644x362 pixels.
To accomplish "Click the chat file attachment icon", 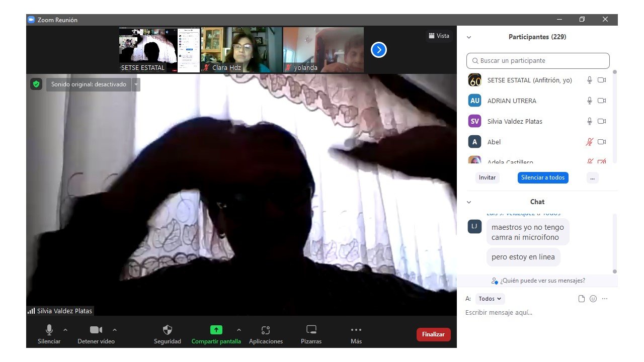I will [582, 299].
